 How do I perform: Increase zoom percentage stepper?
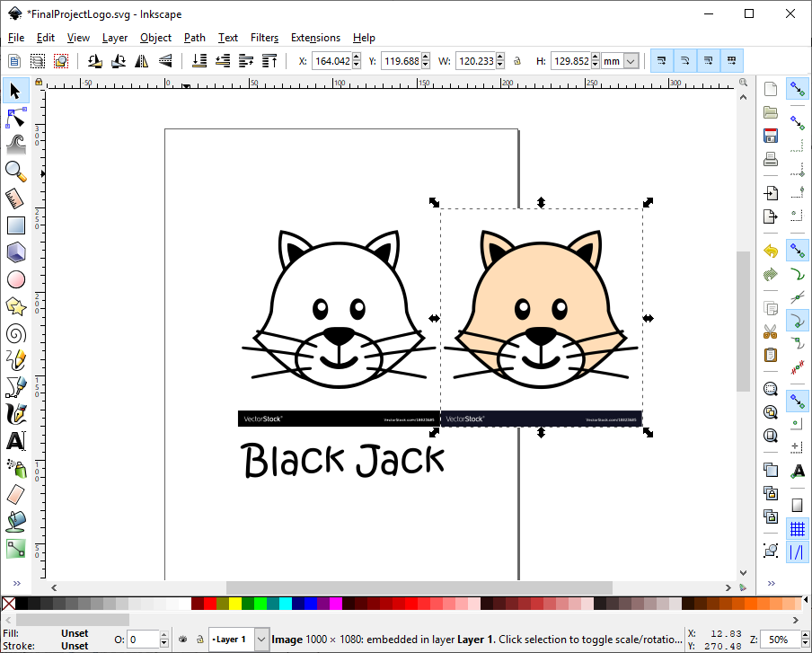coord(806,635)
